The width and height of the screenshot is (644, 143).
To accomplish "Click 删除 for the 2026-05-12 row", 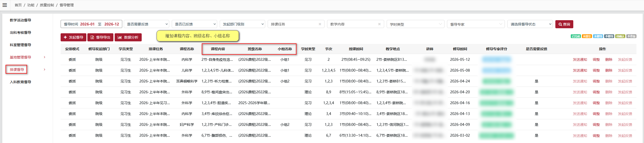I will tap(609, 60).
